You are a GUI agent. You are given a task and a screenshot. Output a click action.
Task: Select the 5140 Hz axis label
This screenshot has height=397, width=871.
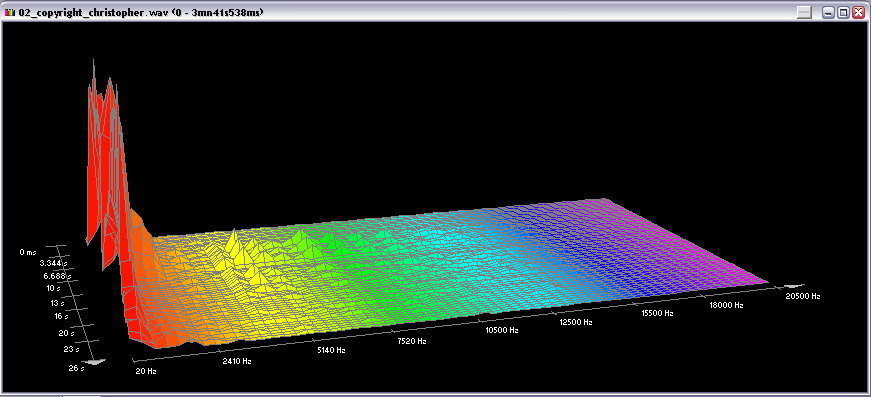[331, 350]
